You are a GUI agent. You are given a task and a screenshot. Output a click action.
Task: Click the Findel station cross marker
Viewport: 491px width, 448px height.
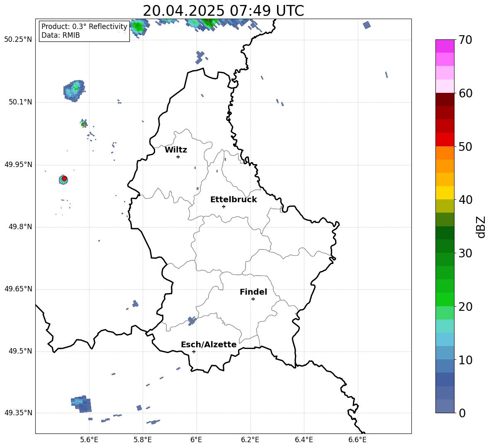(253, 299)
